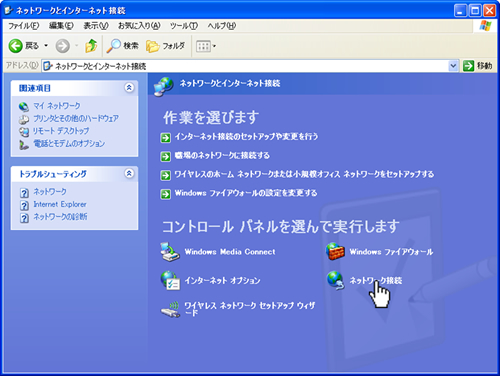
Task: Open the リモート デスクトップ link
Action: tap(61, 131)
